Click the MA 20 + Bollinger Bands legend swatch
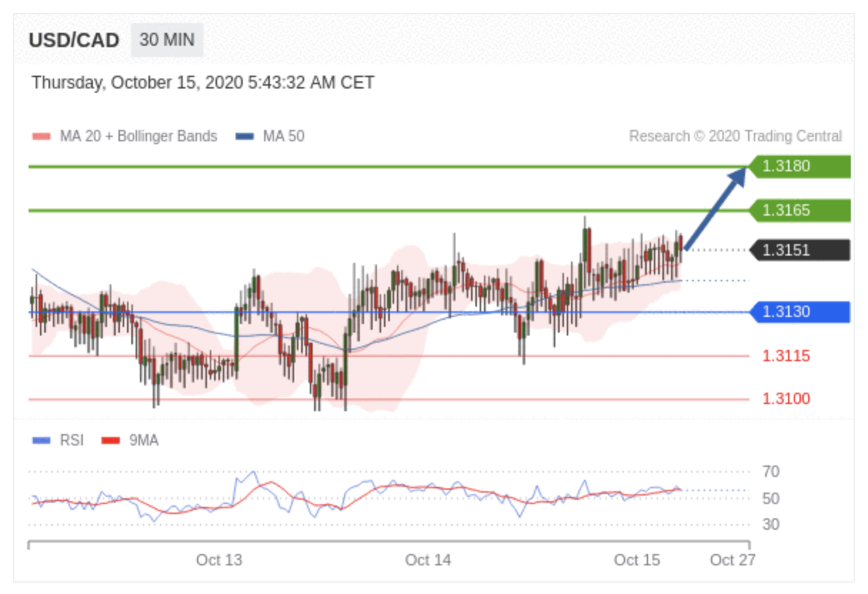Viewport: 868px width, 594px height. [41, 136]
